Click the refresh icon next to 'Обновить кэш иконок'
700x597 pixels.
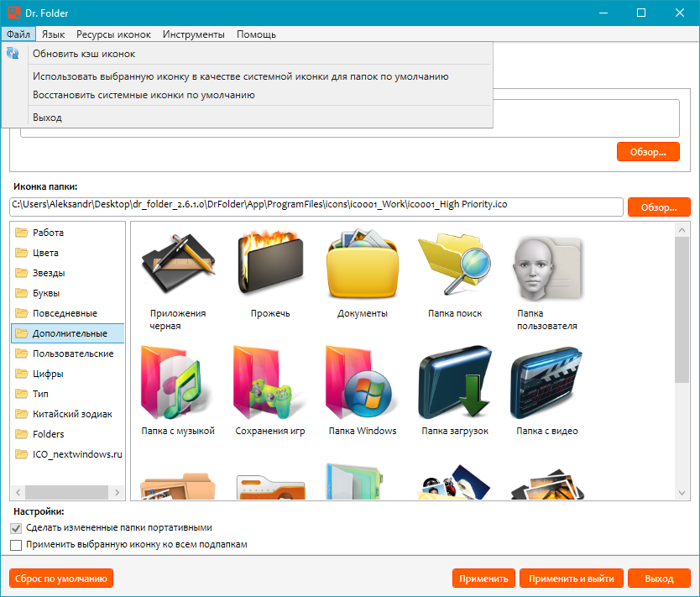(x=13, y=53)
